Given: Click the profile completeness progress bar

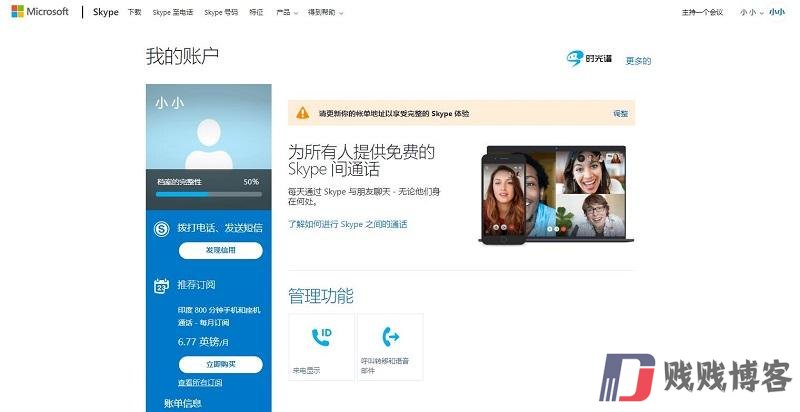Looking at the screenshot, I should tap(209, 194).
